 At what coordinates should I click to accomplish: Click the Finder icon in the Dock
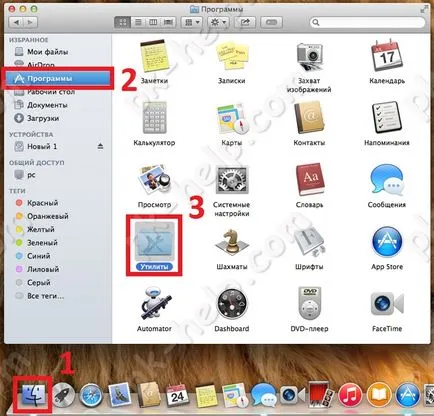[x=32, y=395]
